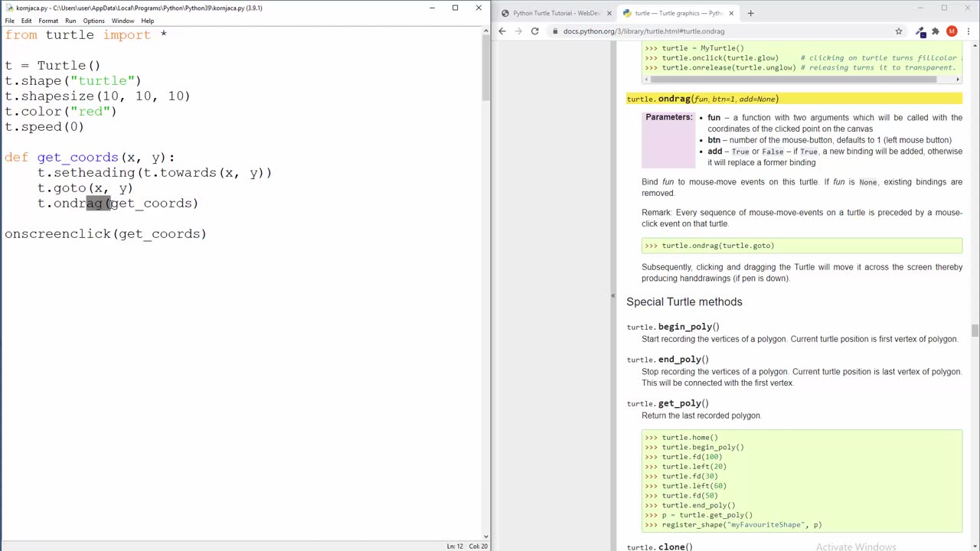Minimize the IDLE window

(432, 8)
